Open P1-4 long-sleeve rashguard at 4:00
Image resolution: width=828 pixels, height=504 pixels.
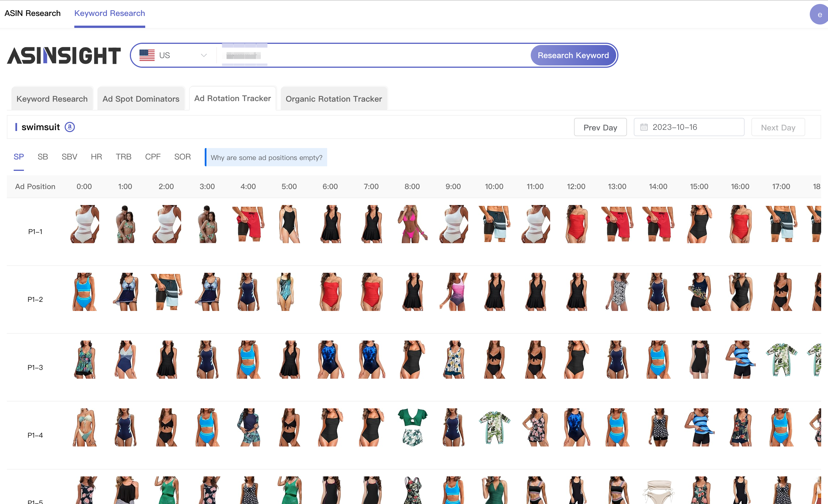[248, 427]
